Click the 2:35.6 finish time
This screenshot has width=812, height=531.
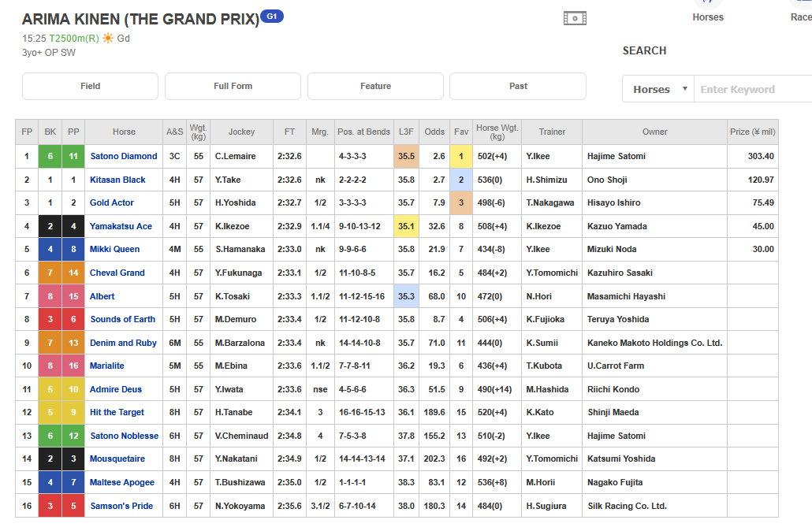(x=289, y=506)
